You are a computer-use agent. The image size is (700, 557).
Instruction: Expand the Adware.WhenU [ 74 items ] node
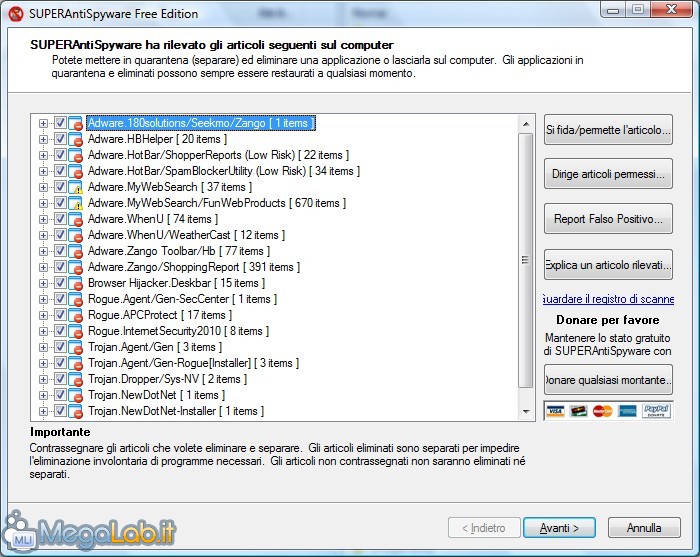click(x=43, y=220)
